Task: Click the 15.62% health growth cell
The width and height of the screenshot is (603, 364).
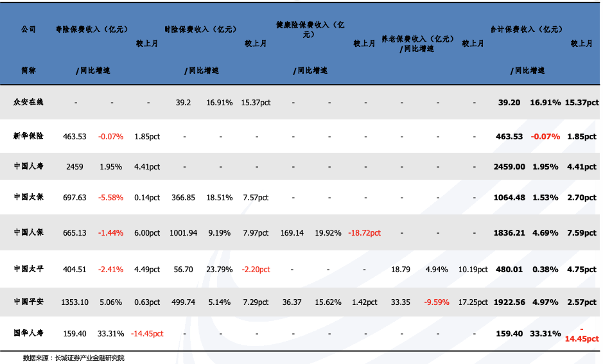Action: pos(328,302)
